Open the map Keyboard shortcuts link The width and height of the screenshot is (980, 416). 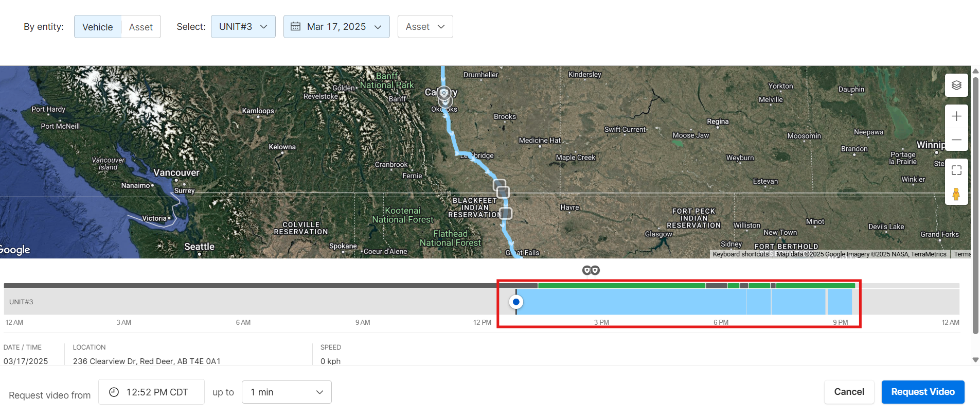click(x=740, y=254)
